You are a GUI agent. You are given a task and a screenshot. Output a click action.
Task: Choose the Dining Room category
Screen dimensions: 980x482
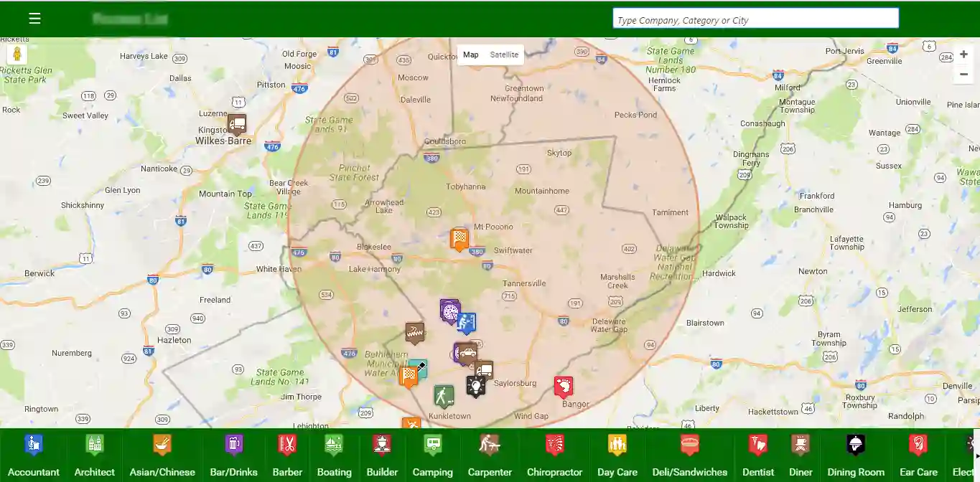855,457
